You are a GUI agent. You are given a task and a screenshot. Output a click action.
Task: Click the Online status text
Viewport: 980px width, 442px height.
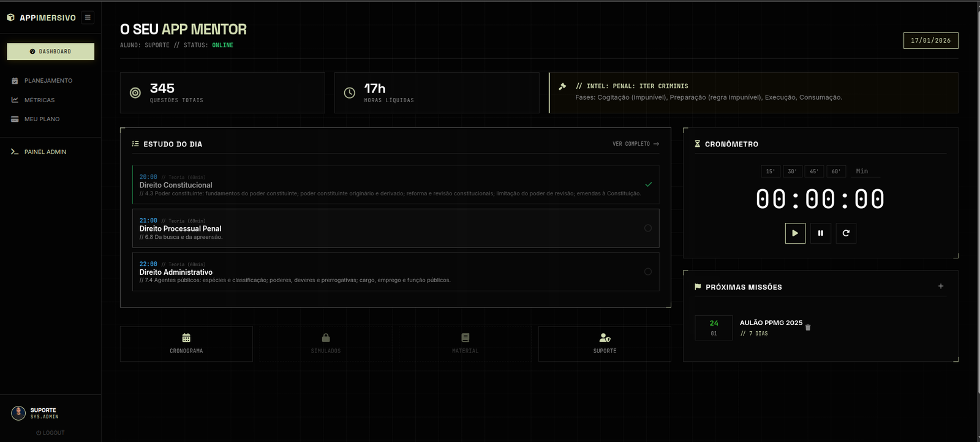pos(222,45)
